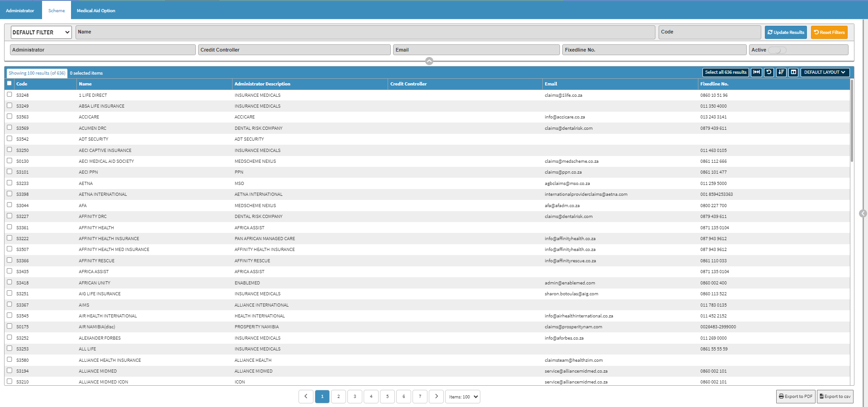The height and width of the screenshot is (407, 868).
Task: Open the column chooser icon
Action: (x=793, y=72)
